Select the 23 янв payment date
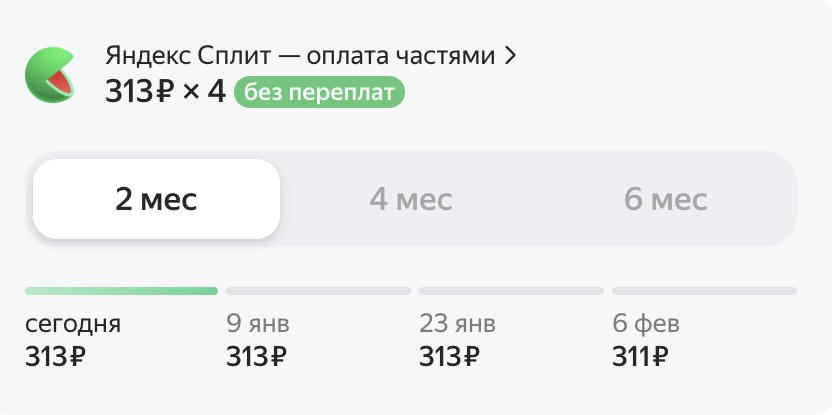 pos(457,324)
